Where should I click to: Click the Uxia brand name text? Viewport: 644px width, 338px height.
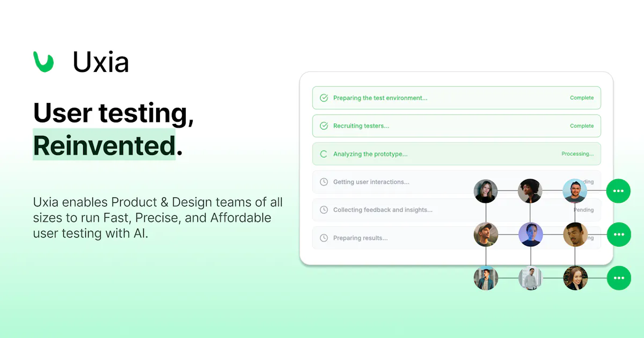(101, 62)
